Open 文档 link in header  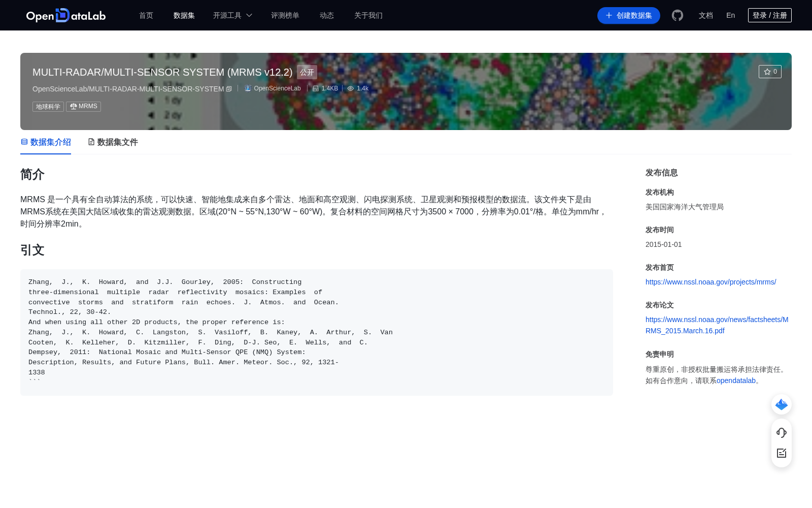click(706, 15)
